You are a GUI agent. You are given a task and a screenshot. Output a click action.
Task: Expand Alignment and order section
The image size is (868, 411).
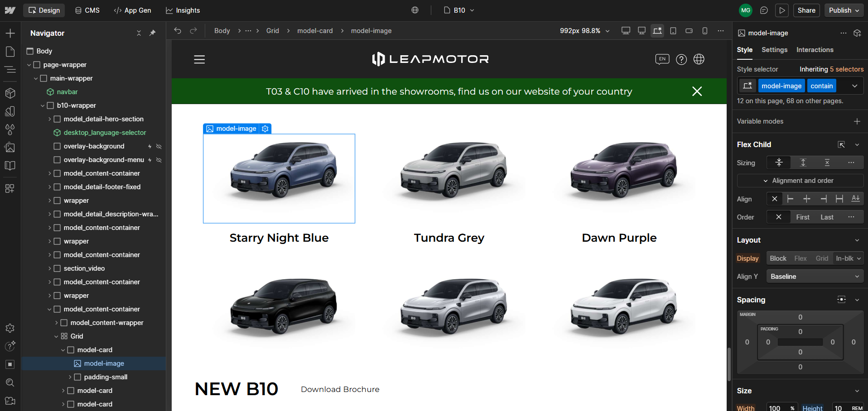click(x=800, y=181)
